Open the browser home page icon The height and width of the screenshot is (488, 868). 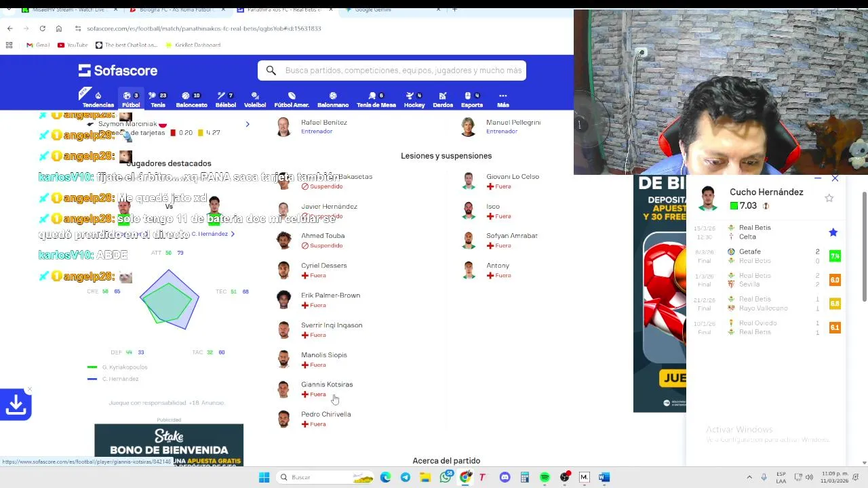[59, 28]
